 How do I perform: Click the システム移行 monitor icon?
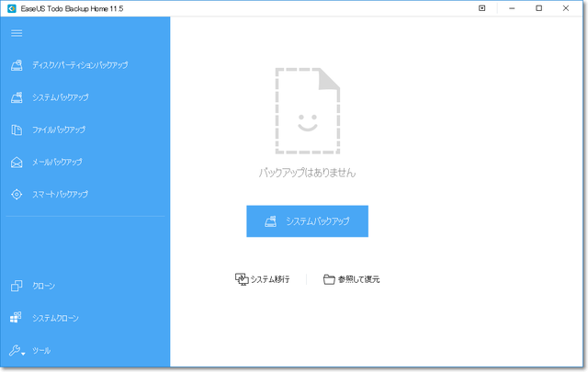[x=242, y=278]
